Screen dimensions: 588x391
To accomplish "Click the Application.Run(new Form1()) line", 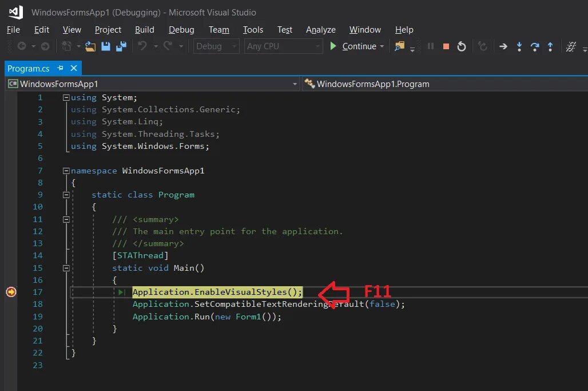I will (206, 317).
